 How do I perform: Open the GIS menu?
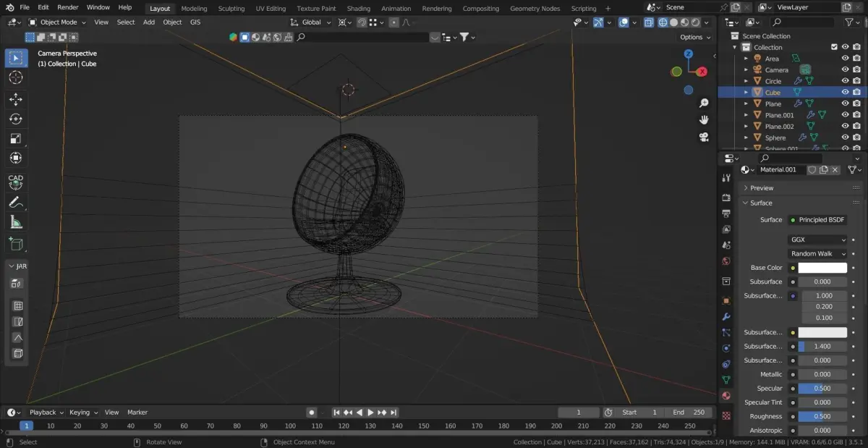(195, 22)
